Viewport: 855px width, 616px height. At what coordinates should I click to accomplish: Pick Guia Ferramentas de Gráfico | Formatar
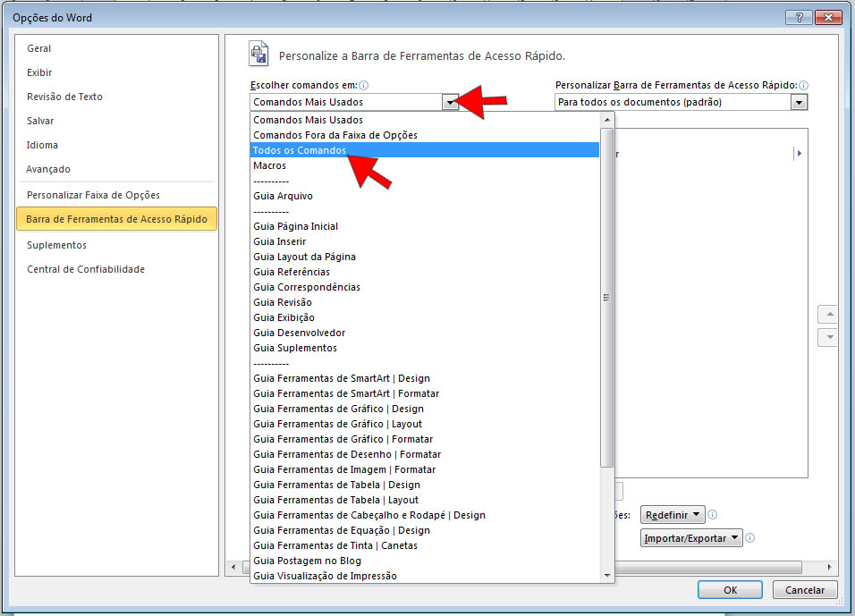pyautogui.click(x=425, y=439)
